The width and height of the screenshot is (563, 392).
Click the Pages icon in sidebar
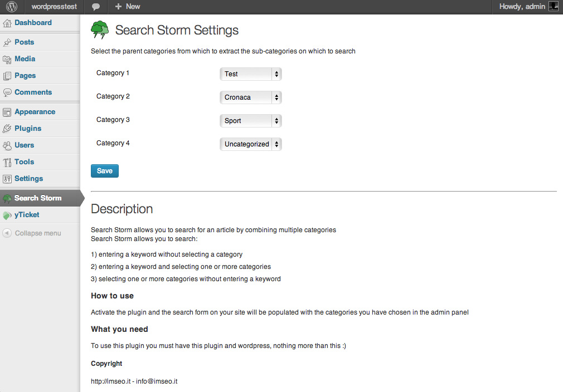click(x=7, y=76)
